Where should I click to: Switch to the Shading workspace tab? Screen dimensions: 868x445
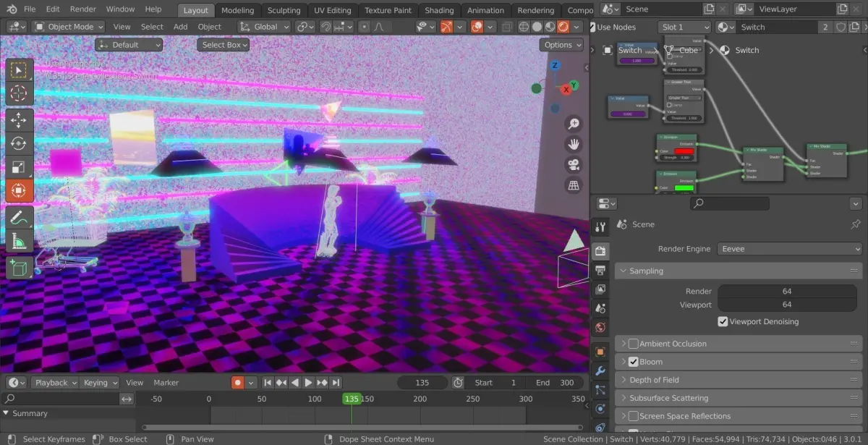coord(439,10)
